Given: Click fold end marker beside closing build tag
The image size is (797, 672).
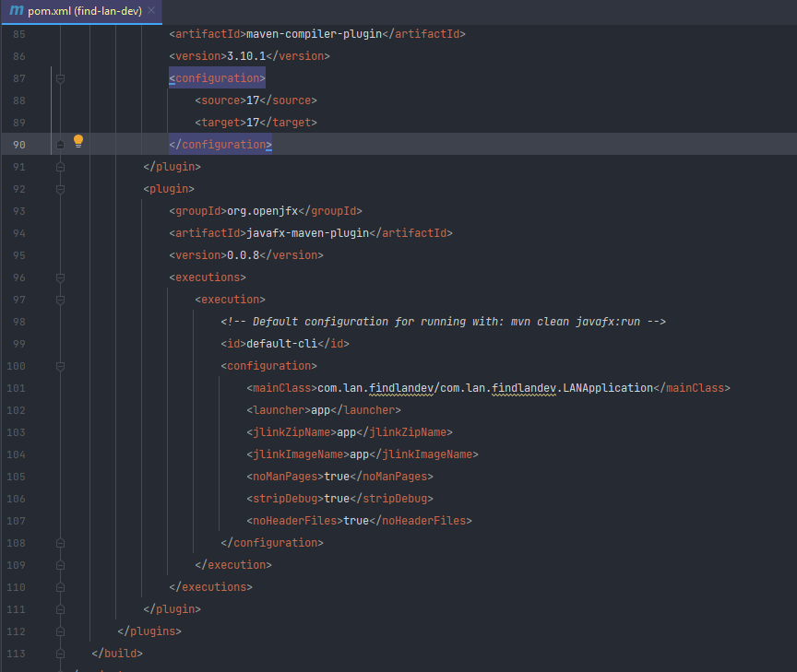Looking at the screenshot, I should pyautogui.click(x=60, y=654).
